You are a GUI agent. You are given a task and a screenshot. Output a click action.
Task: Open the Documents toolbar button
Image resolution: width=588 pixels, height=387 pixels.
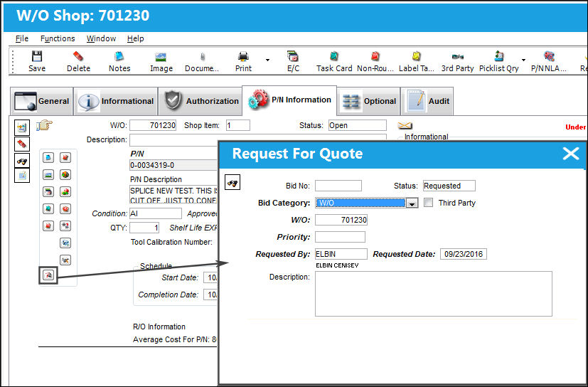point(202,62)
